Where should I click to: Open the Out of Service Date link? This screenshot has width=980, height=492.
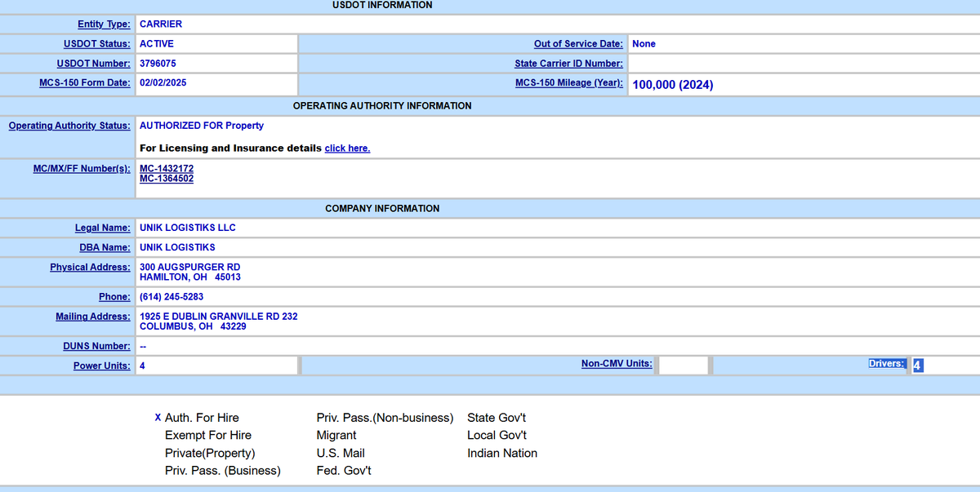tap(578, 44)
